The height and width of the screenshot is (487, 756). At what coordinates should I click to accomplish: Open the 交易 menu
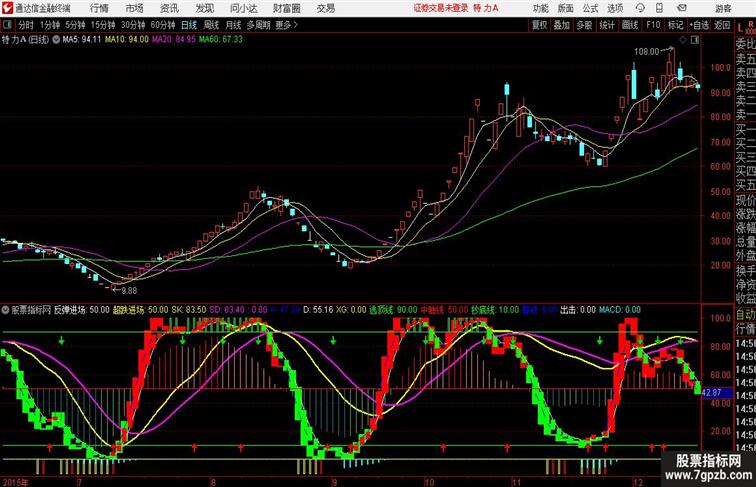[325, 8]
